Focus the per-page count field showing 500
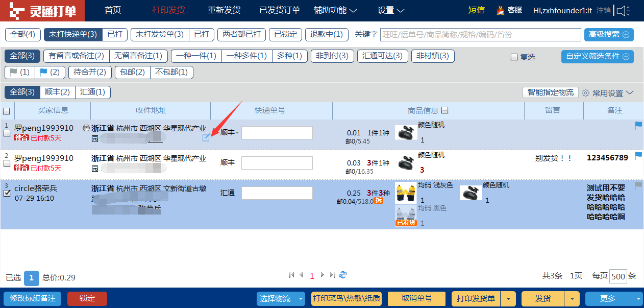 (x=618, y=276)
